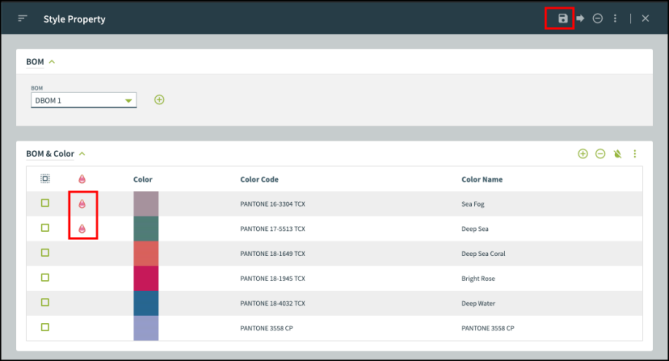The image size is (669, 361).
Task: Add a color in BOM & Color section
Action: pos(583,154)
